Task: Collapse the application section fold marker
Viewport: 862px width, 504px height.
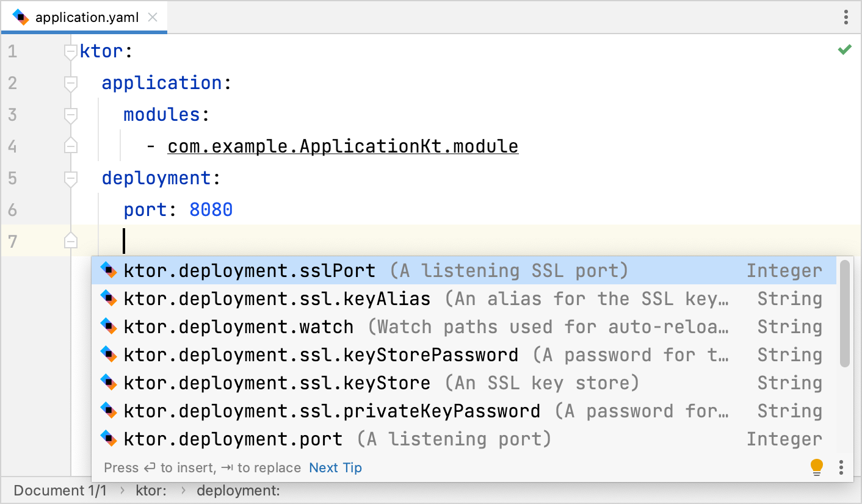Action: click(x=71, y=83)
